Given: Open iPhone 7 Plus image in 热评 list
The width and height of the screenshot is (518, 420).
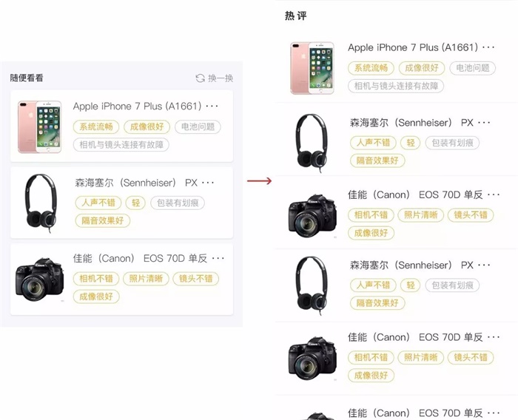Looking at the screenshot, I should point(312,68).
